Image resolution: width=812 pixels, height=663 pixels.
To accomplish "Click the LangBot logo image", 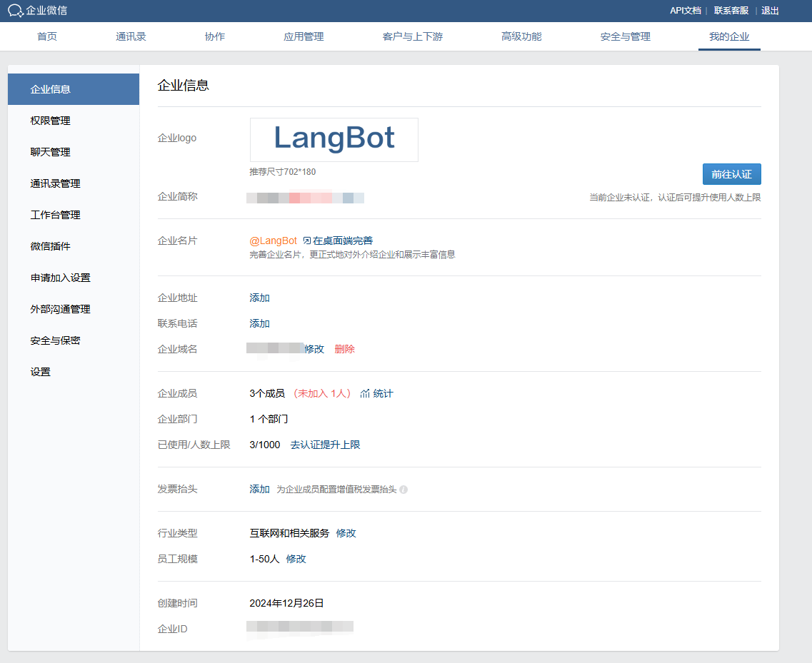I will point(334,139).
